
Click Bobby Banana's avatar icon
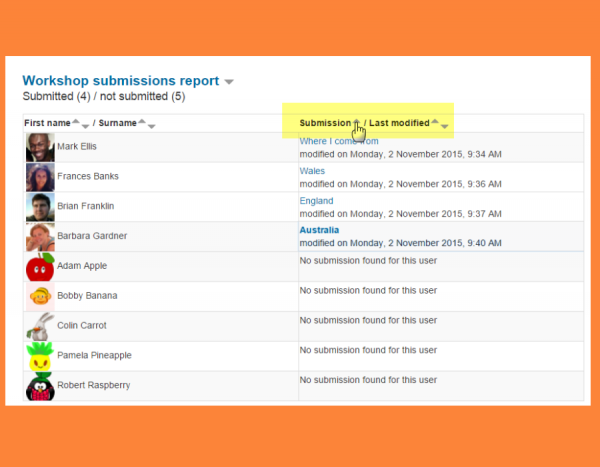pyautogui.click(x=40, y=296)
